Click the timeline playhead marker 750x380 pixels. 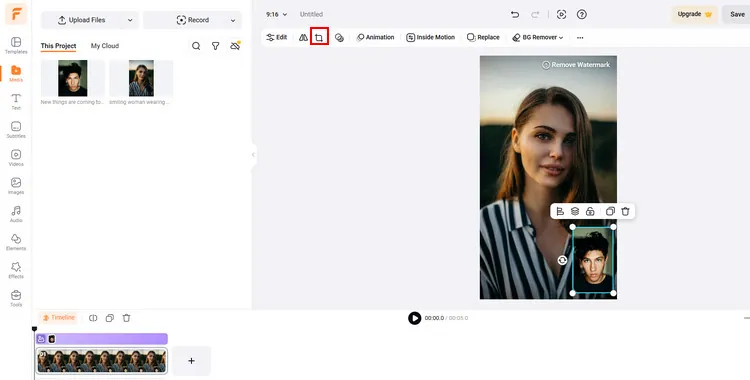tap(34, 329)
